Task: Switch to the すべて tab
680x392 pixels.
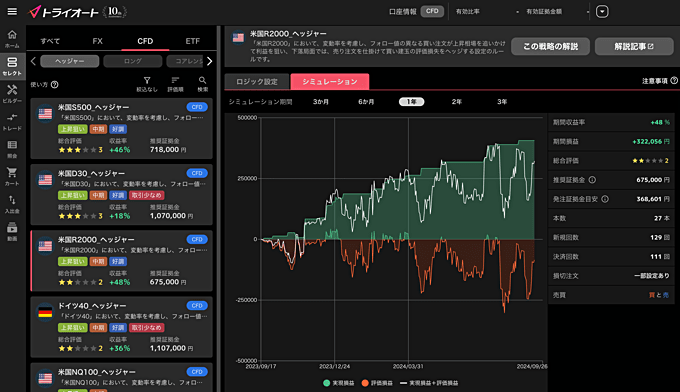Action: coord(50,41)
